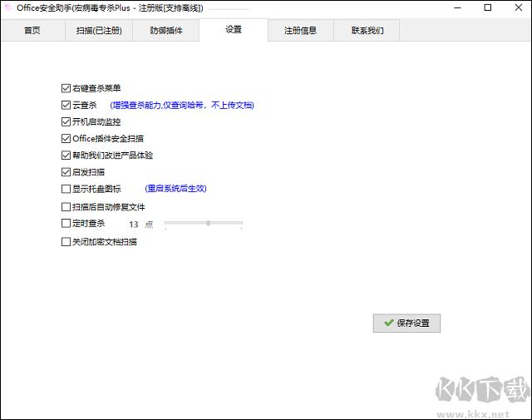Click the 保存设置 button
This screenshot has height=420, width=532.
click(x=406, y=323)
